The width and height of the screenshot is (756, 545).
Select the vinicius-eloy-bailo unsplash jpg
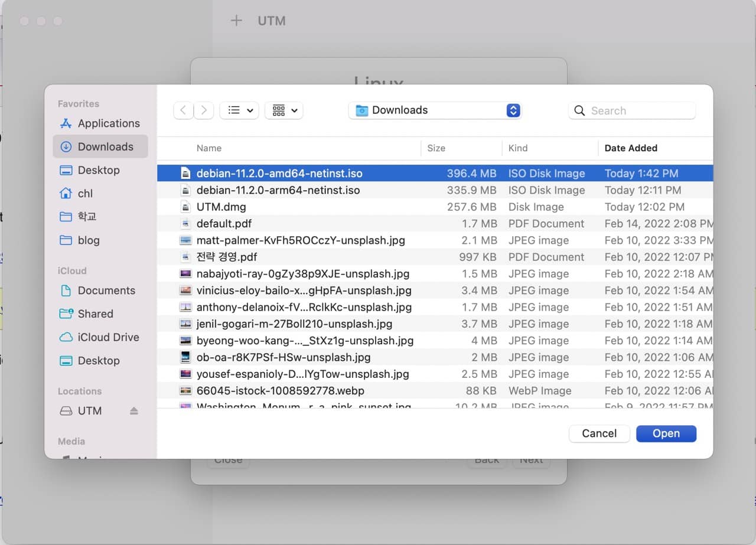coord(435,291)
